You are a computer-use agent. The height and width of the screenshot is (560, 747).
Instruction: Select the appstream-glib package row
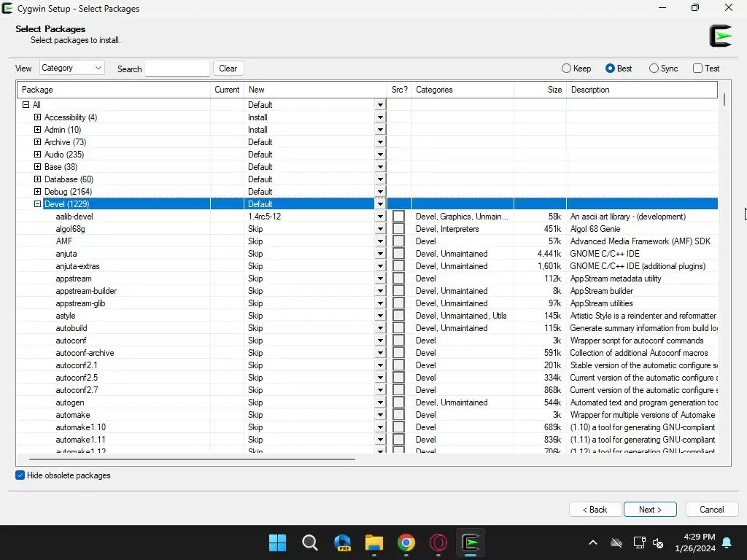coord(368,303)
